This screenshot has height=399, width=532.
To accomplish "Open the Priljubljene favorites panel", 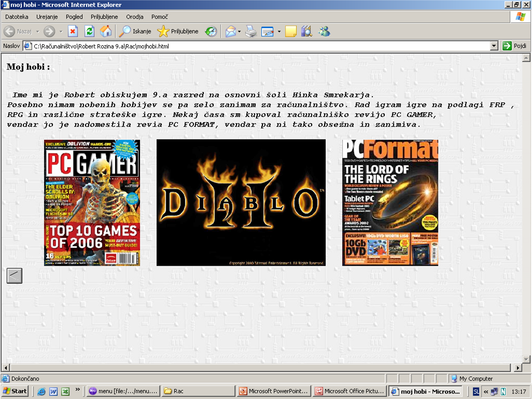I will point(178,32).
